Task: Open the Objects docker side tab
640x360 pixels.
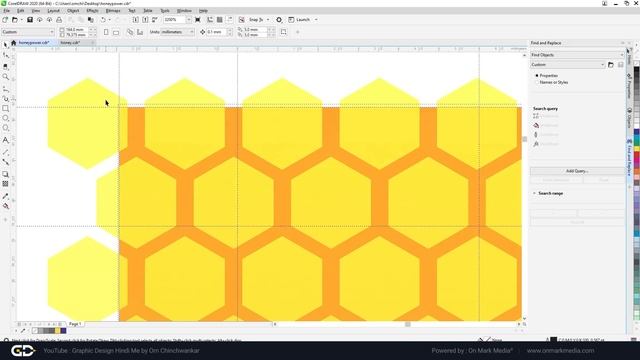Action: [x=629, y=118]
